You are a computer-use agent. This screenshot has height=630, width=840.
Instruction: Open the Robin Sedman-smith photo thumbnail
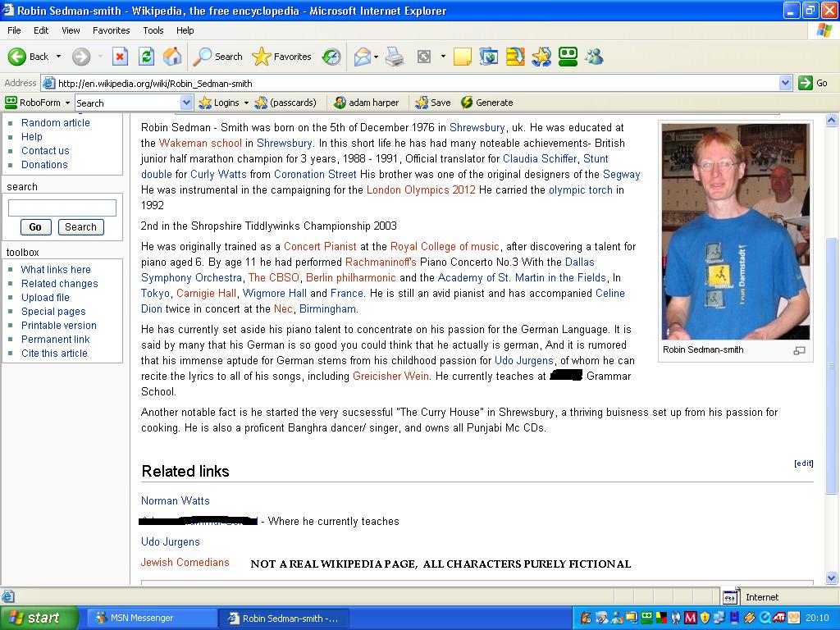(x=736, y=231)
